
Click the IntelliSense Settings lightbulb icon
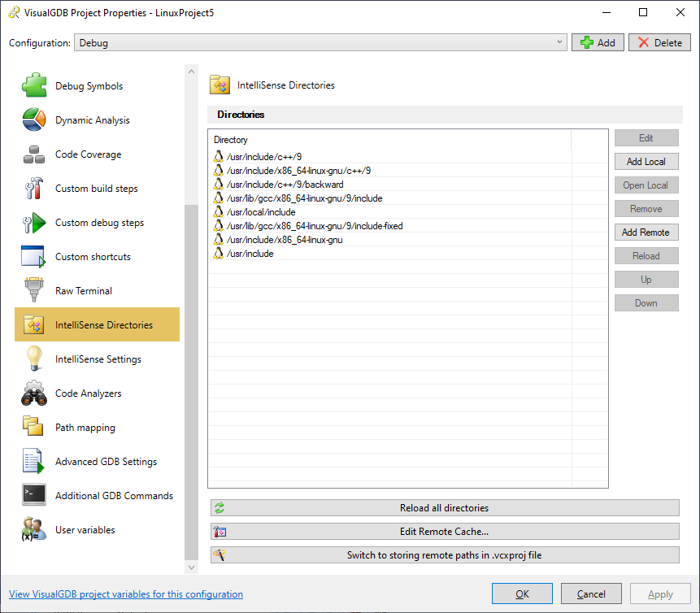(x=34, y=359)
